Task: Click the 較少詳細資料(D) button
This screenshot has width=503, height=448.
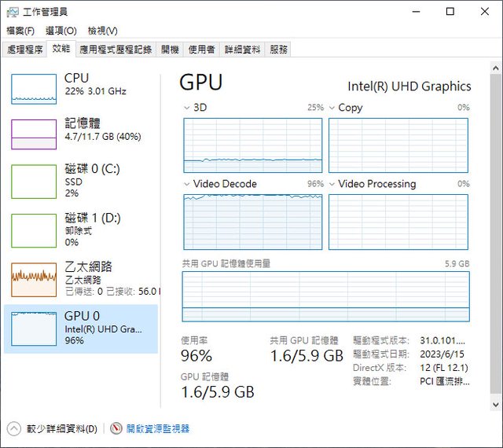Action: (x=62, y=429)
